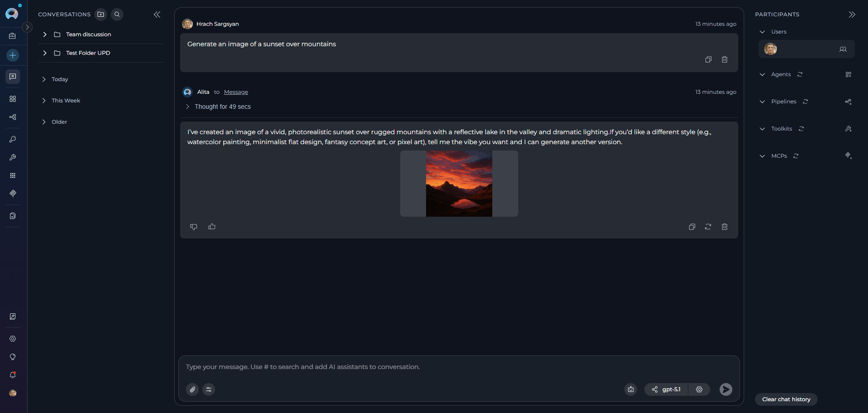
Task: Click the attach file paperclip icon
Action: (192, 389)
